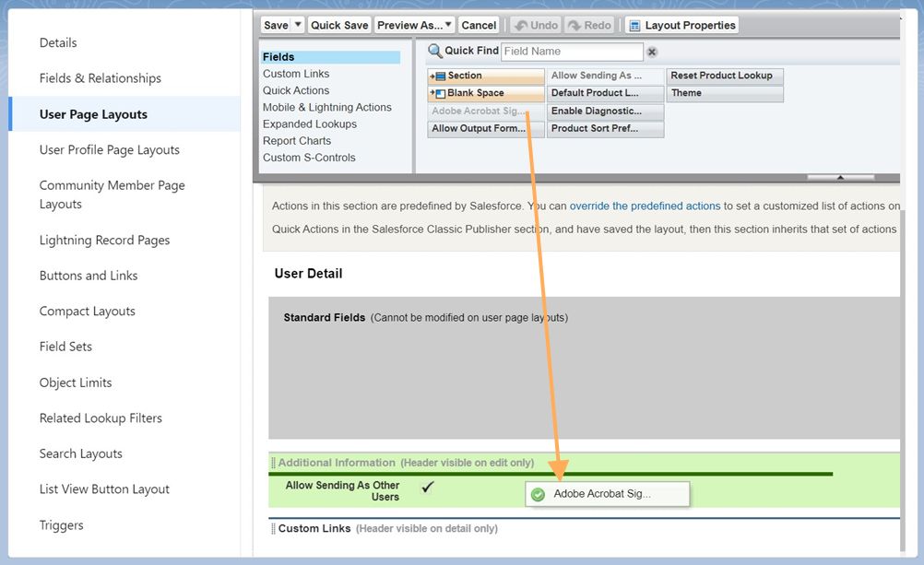This screenshot has height=565, width=924.
Task: Open List View Button Layout
Action: [103, 489]
